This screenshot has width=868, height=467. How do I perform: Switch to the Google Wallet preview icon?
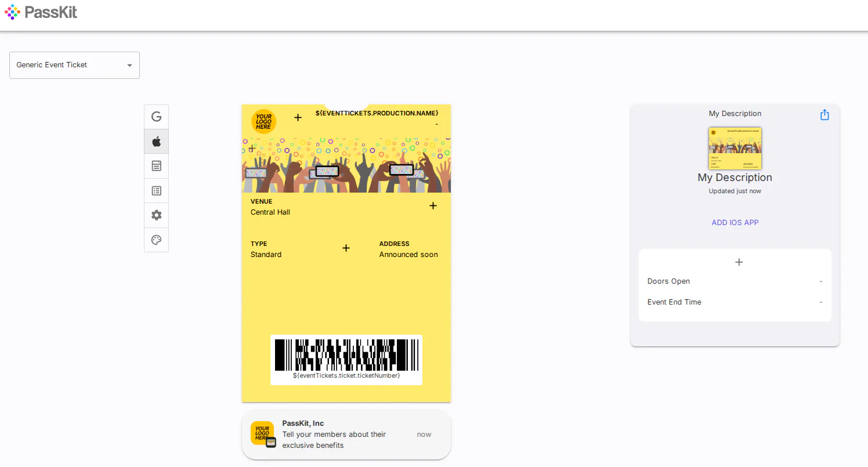point(156,117)
